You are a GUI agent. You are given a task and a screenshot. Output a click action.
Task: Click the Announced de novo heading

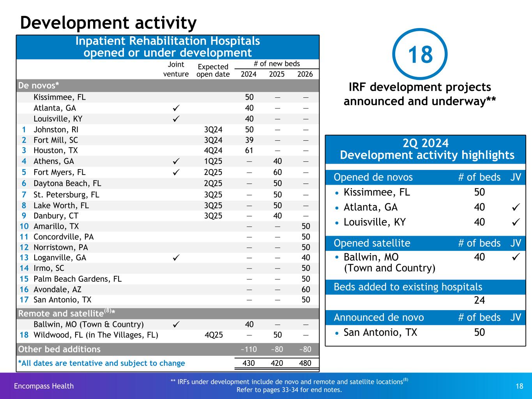point(378,318)
